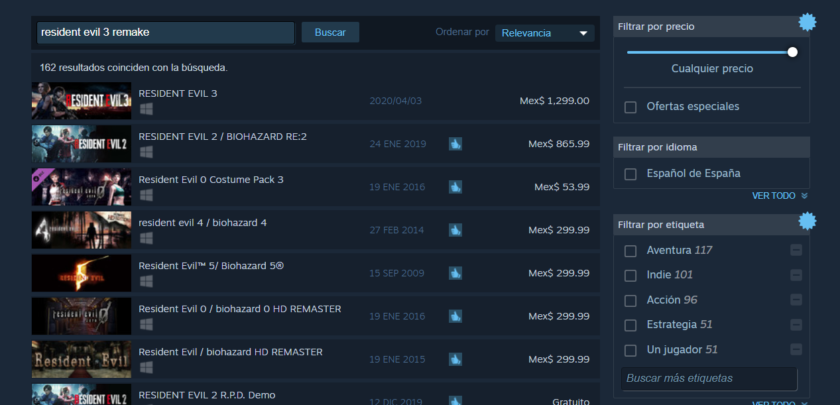Open Resident Evil 0 Costume Pack 3 title
The height and width of the screenshot is (405, 840).
211,179
